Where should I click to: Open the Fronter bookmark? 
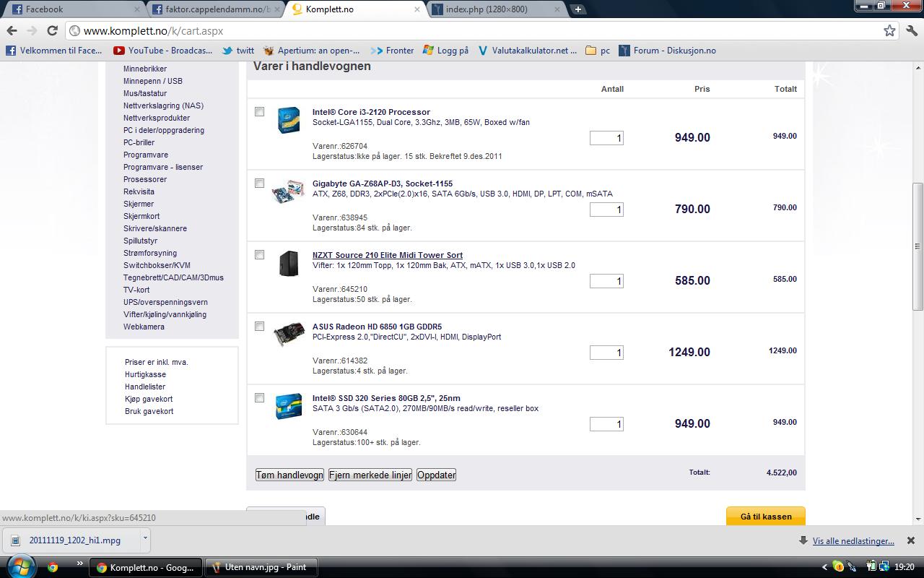pos(392,51)
